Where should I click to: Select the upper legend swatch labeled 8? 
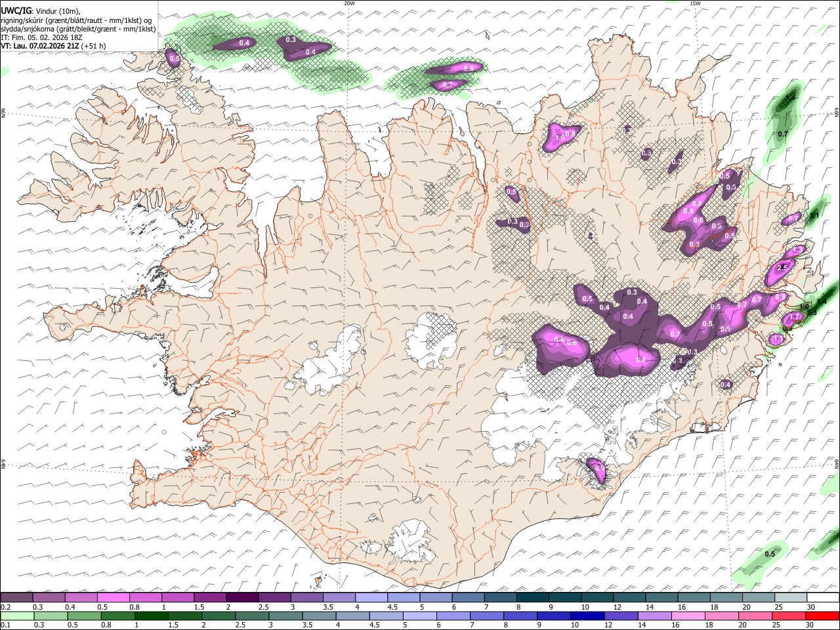[x=532, y=598]
